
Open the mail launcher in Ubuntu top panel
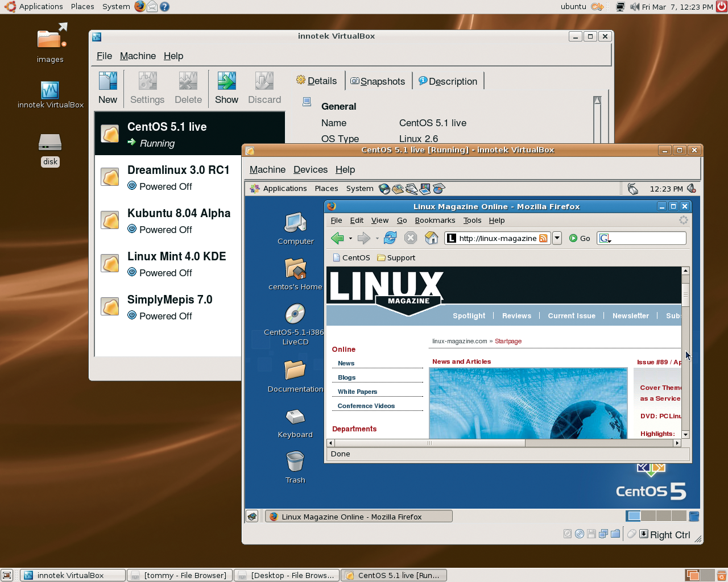click(152, 7)
